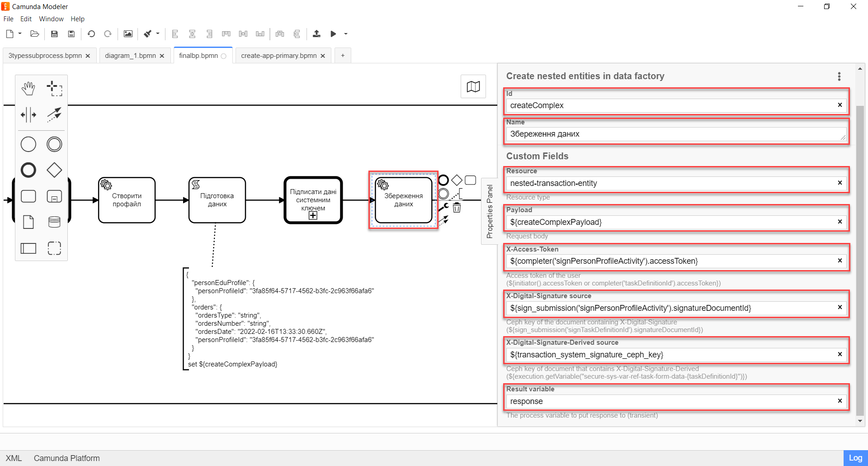Create an Intermediate Event from palette

point(54,144)
